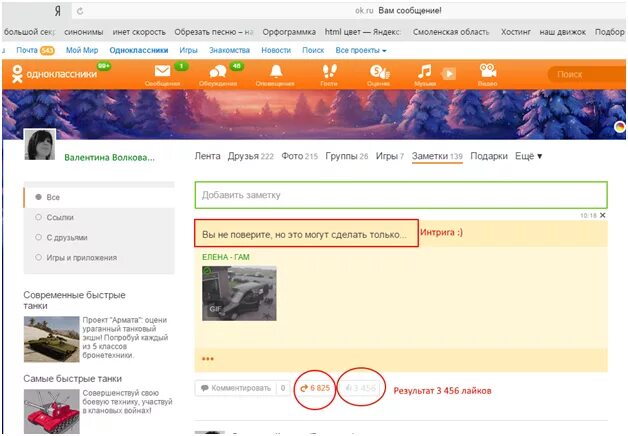
Task: Open the Хостинг bookmark
Action: pyautogui.click(x=516, y=32)
